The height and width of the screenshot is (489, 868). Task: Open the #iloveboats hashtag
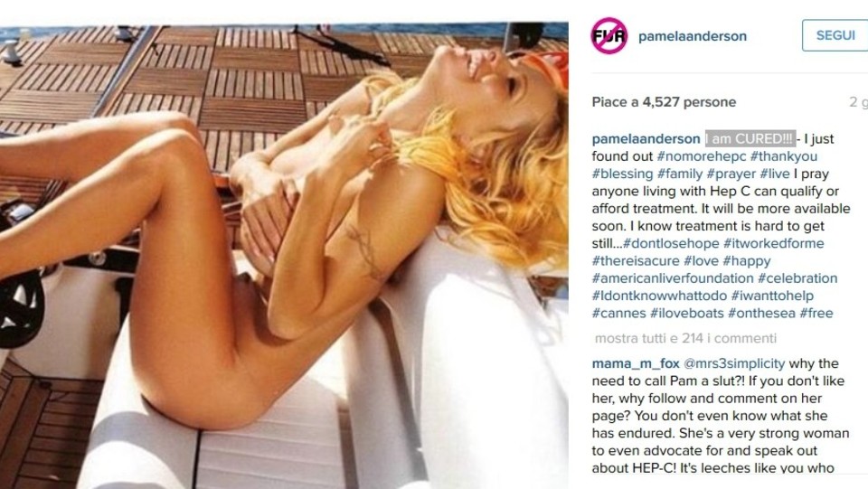pos(687,313)
